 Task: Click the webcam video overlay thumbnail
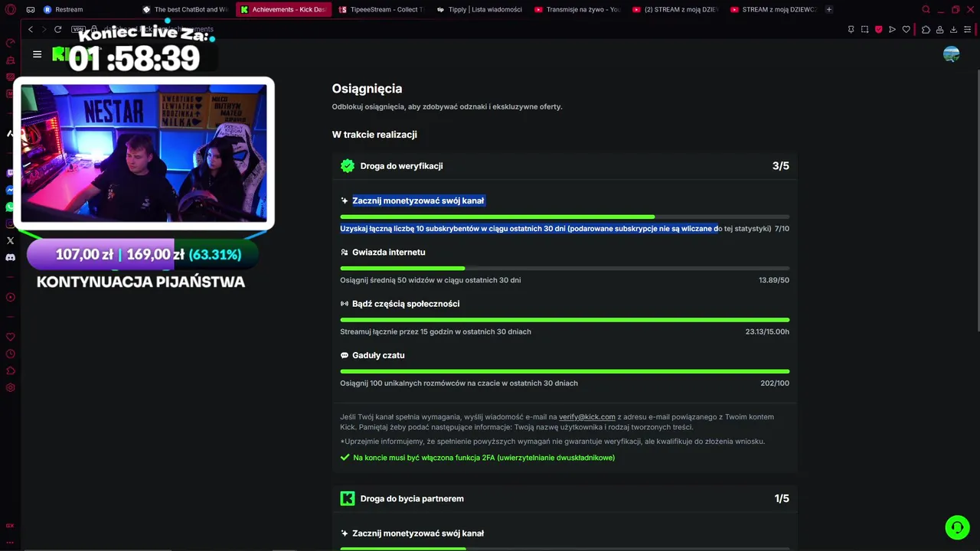[144, 153]
